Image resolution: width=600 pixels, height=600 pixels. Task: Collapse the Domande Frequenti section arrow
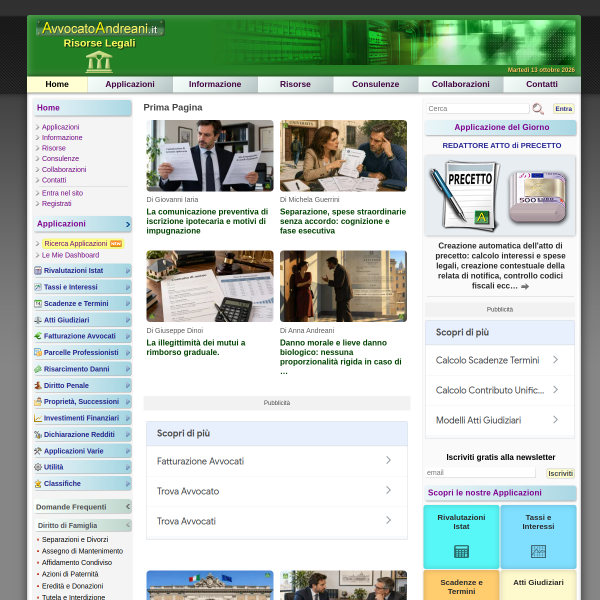[128, 507]
